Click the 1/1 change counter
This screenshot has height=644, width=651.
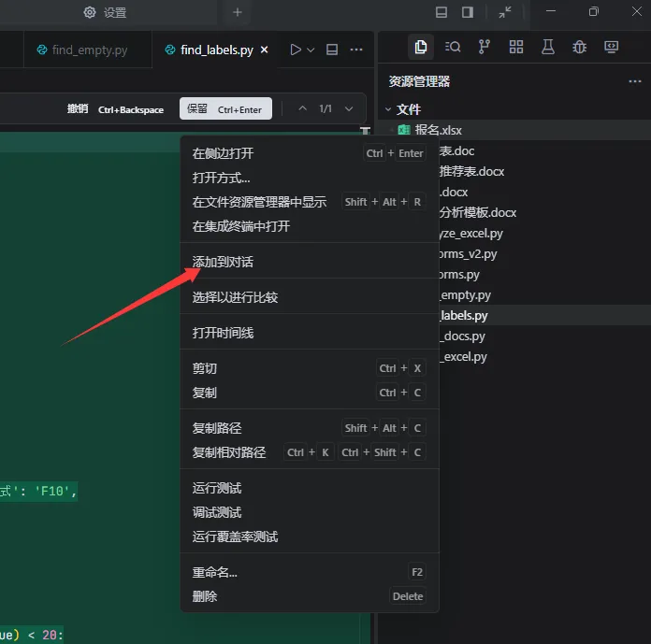click(325, 108)
